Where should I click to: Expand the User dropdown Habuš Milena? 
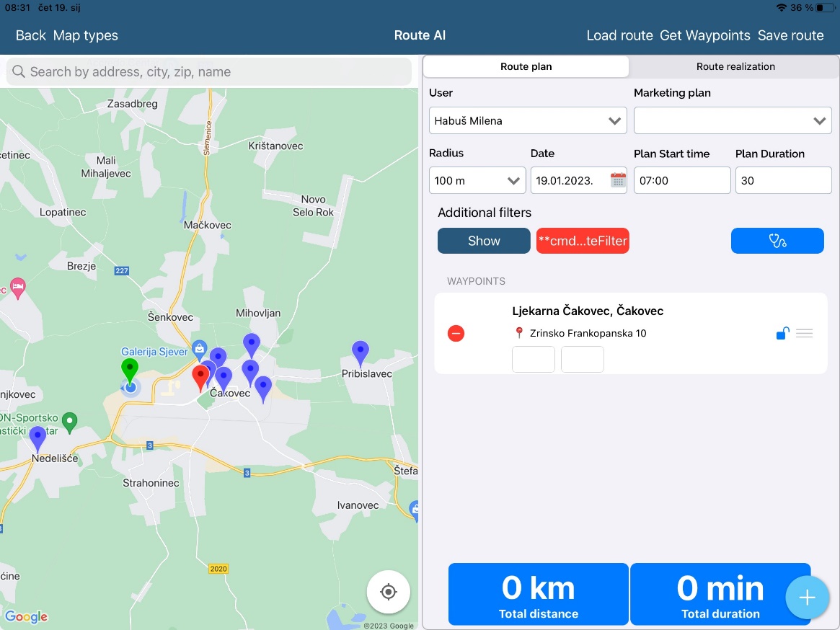[527, 121]
